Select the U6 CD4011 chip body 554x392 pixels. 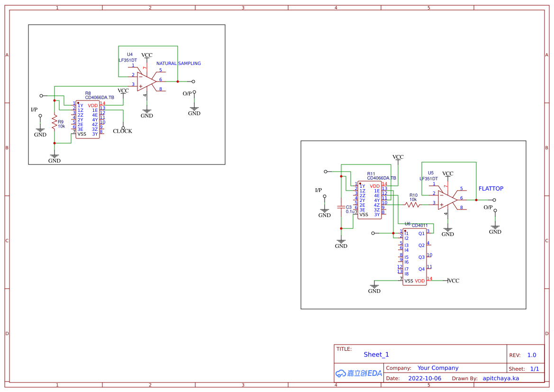(x=415, y=257)
